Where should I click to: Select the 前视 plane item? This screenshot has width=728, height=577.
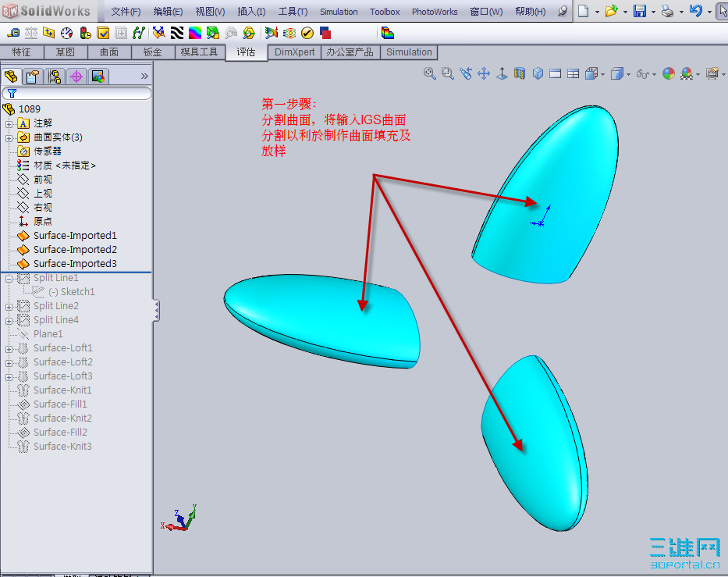click(42, 180)
